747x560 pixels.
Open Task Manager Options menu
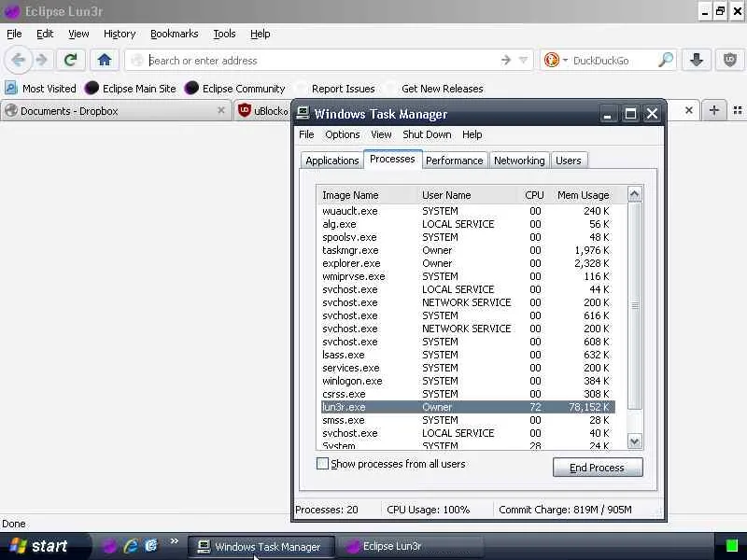[342, 134]
